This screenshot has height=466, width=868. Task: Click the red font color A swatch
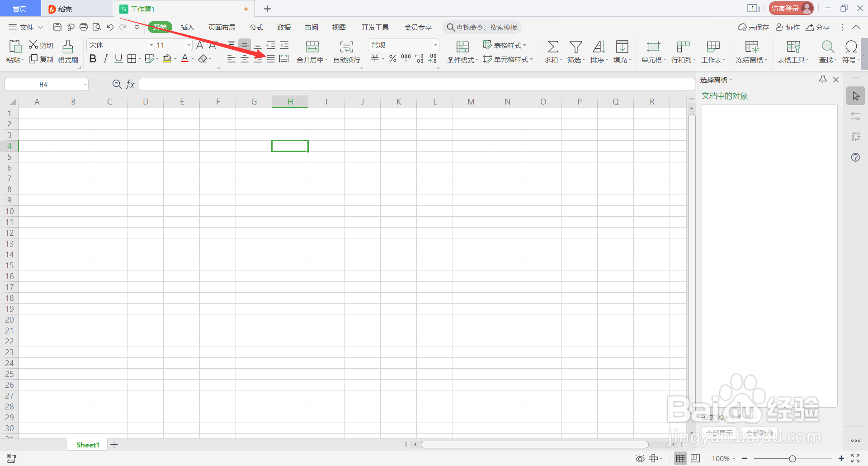tap(184, 59)
